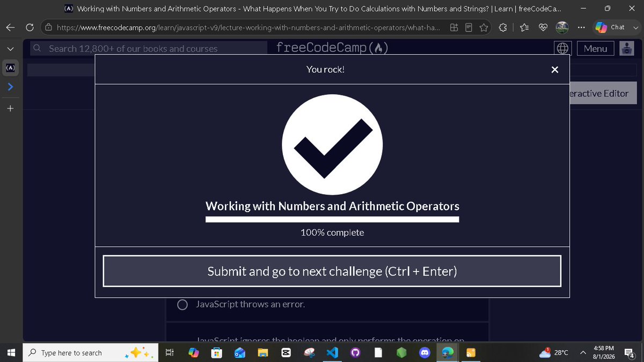This screenshot has height=362, width=644.
Task: Open the green hexagon app in taskbar
Action: pyautogui.click(x=401, y=352)
